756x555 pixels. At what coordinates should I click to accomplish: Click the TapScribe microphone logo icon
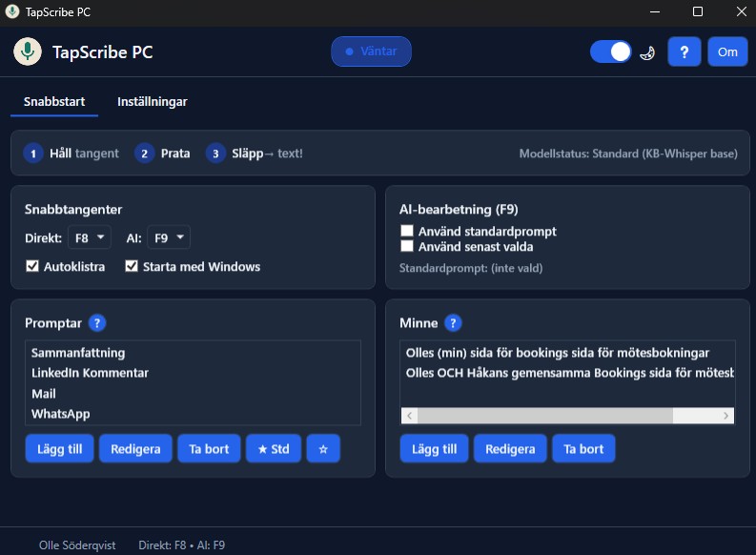(28, 51)
